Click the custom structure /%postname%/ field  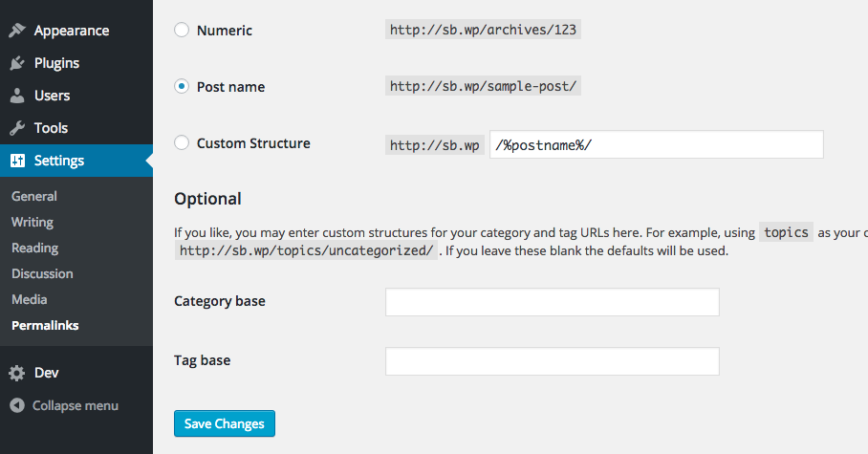(657, 144)
